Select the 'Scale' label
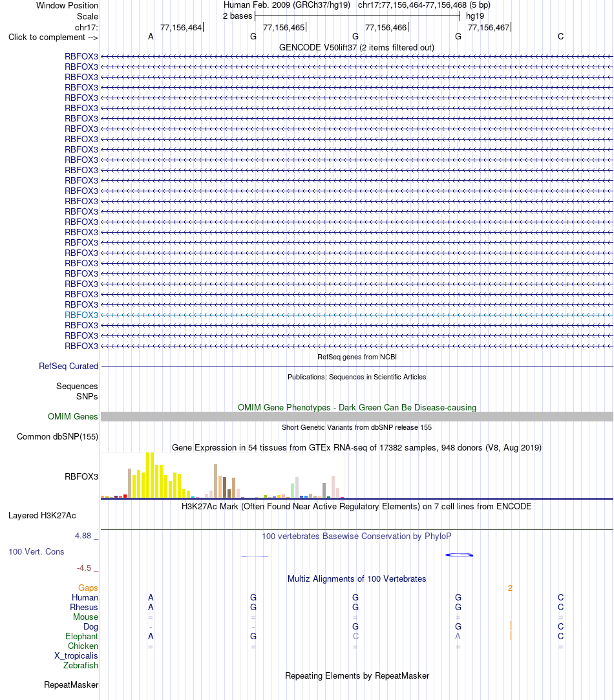The image size is (614, 700). click(87, 17)
